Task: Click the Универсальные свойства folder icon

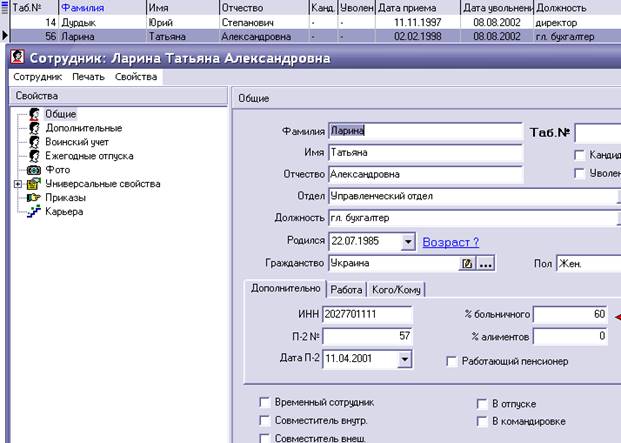Action: pos(34,184)
